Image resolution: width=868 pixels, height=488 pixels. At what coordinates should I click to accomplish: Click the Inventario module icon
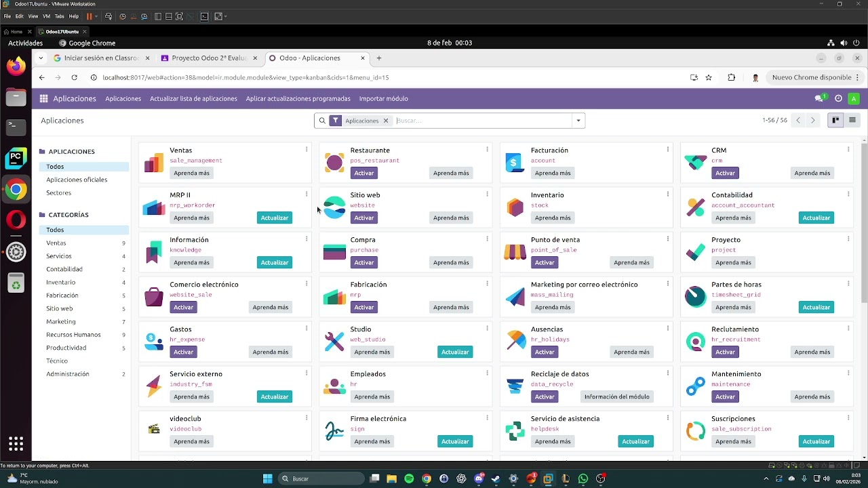point(515,207)
